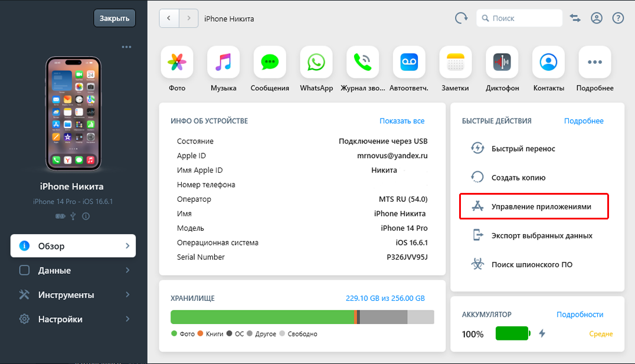Screen dimensions: 635x364
Task: Open the help question mark icon
Action: click(x=618, y=18)
